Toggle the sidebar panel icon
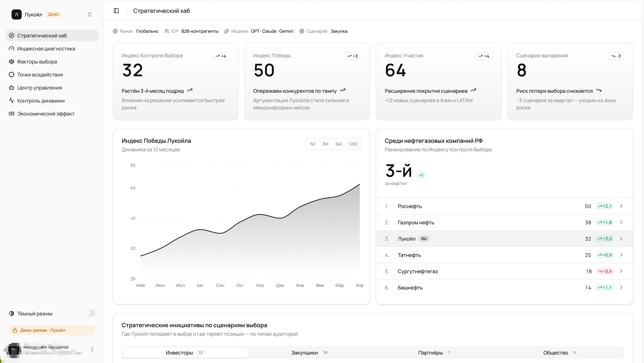Image resolution: width=644 pixels, height=363 pixels. point(116,11)
